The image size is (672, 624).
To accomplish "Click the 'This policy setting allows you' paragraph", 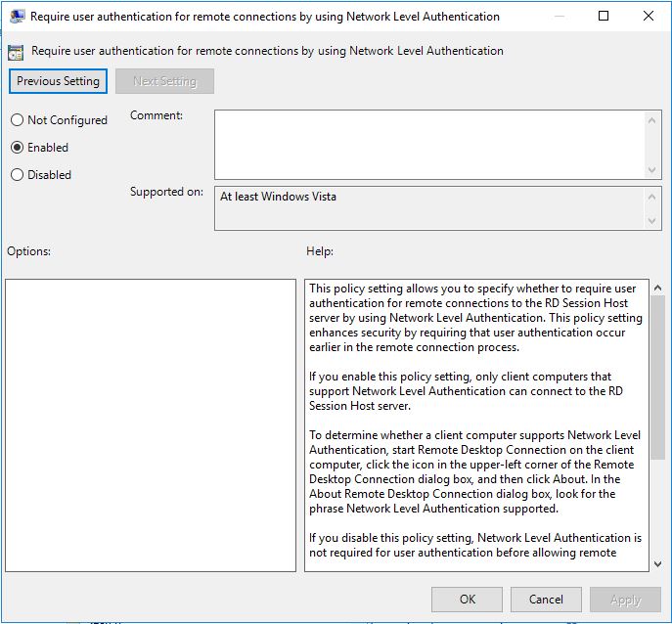I will point(475,318).
